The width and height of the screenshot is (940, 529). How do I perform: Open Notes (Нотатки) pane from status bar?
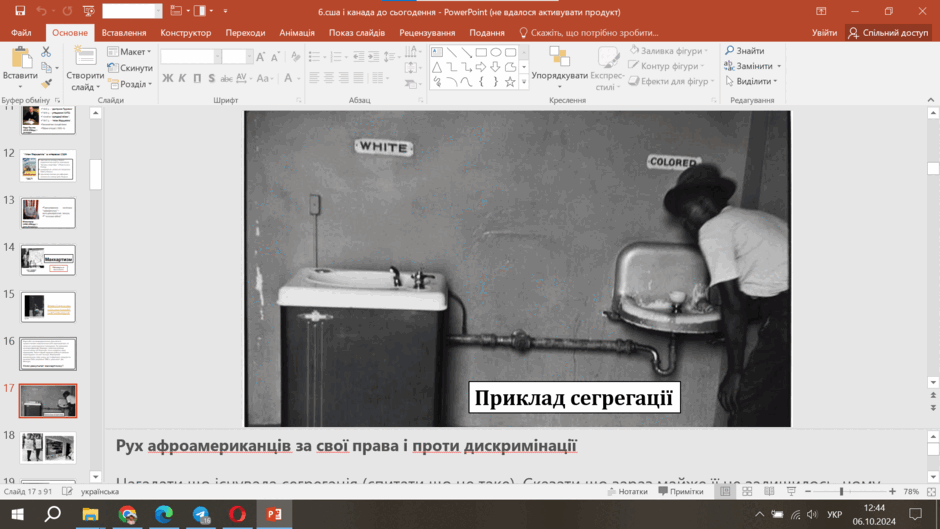627,491
